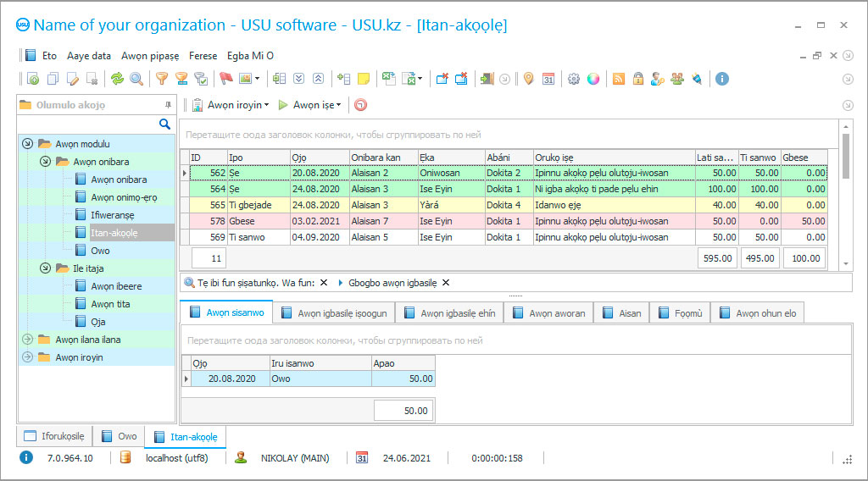Viewport: 868px width, 481px height.
Task: Sort by the Onibara kan column header
Action: point(382,157)
